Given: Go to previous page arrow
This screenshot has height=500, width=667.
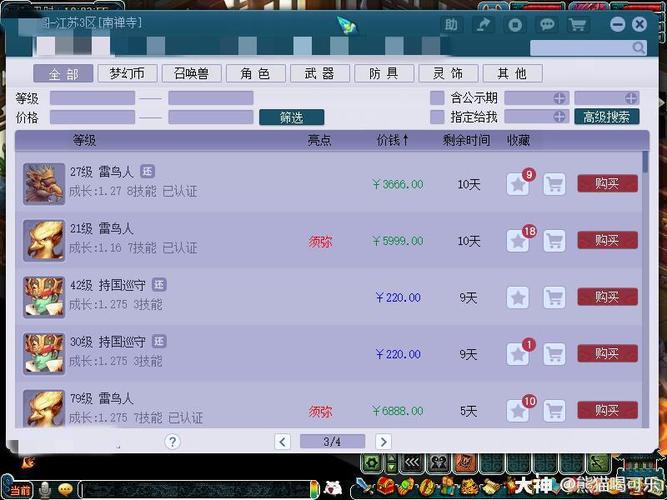Looking at the screenshot, I should (282, 441).
